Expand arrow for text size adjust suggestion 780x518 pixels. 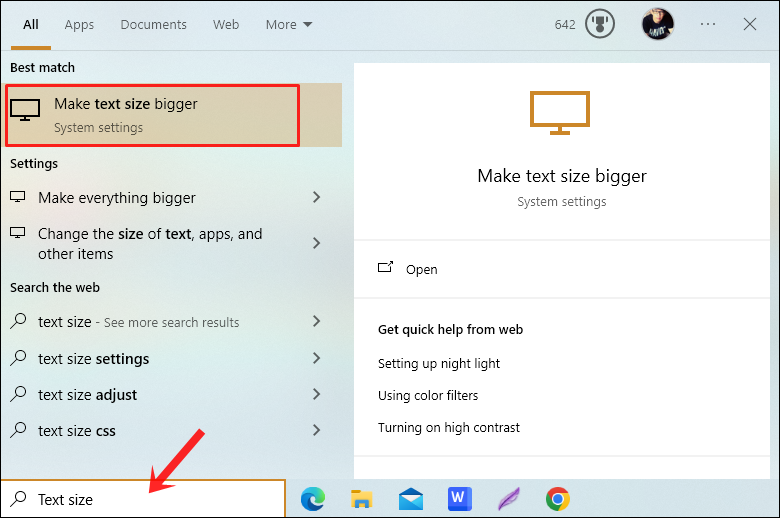coord(316,394)
